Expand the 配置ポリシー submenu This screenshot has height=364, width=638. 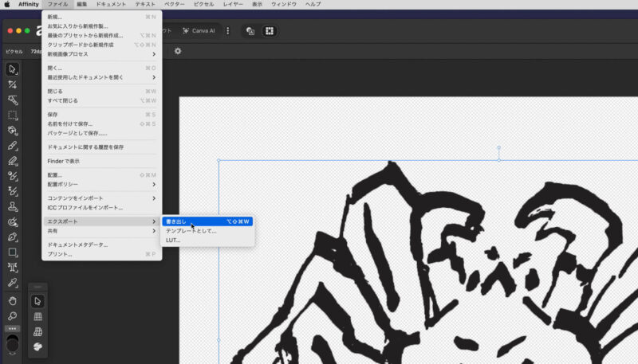click(x=102, y=185)
